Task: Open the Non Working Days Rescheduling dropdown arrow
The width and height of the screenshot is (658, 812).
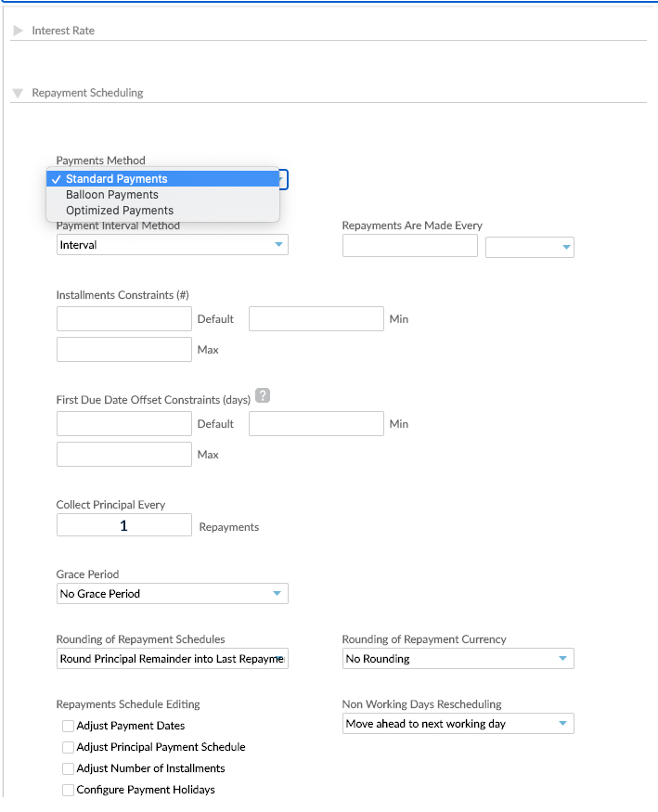Action: point(561,723)
